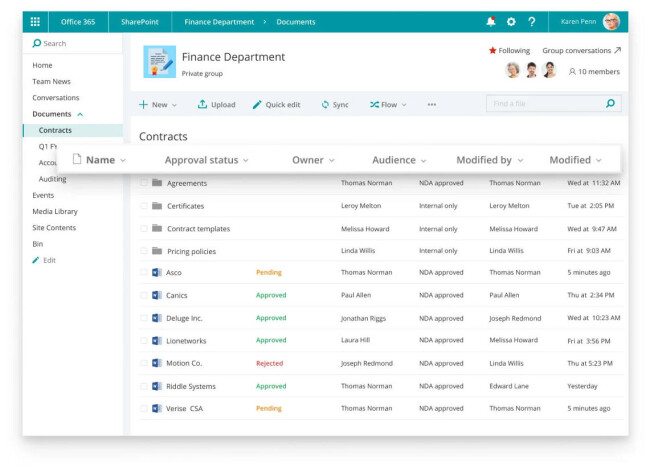This screenshot has width=650, height=468.
Task: Click the notifications bell icon
Action: (490, 21)
